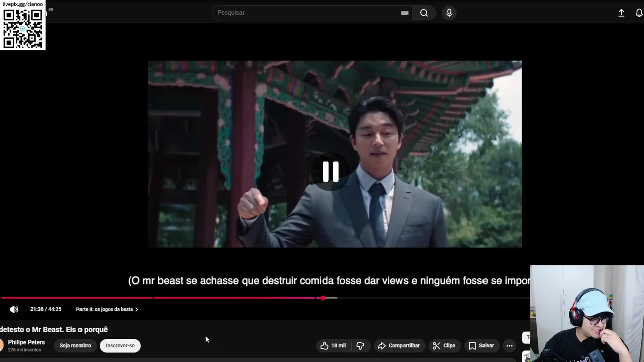Viewport: 644px width, 362px height.
Task: Like the video showing 18 mil
Action: pos(333,345)
